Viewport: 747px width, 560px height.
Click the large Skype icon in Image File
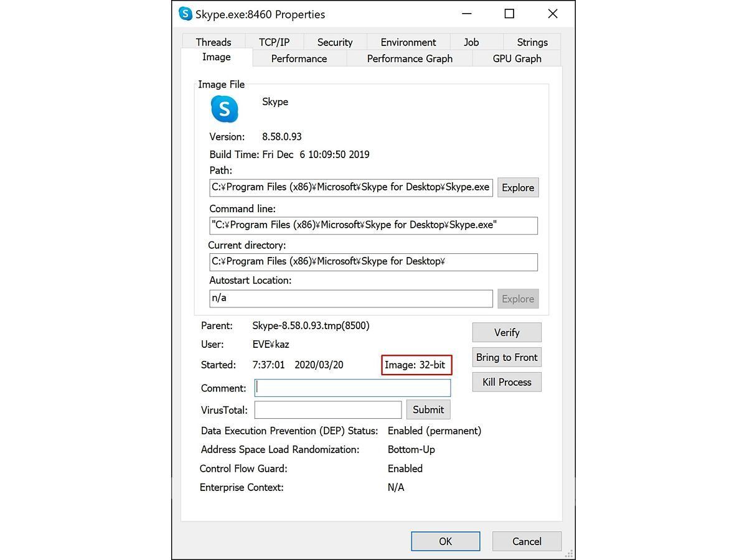click(x=225, y=109)
